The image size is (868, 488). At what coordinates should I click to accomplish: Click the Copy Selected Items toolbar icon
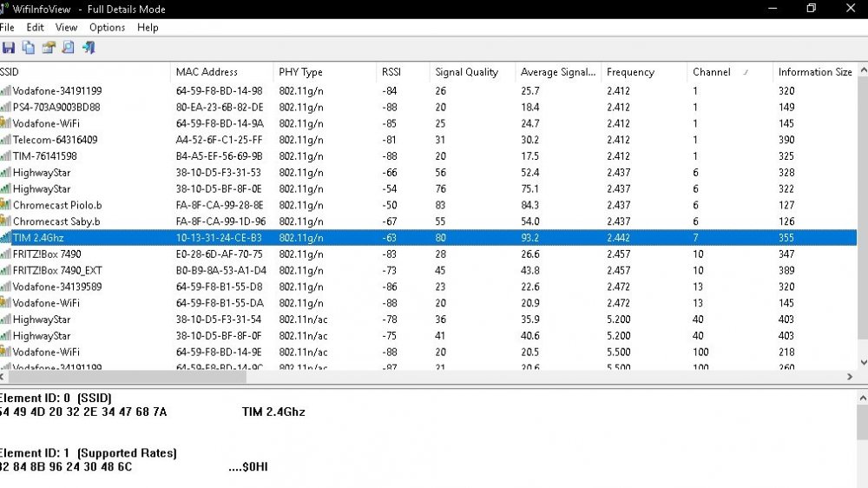point(29,48)
